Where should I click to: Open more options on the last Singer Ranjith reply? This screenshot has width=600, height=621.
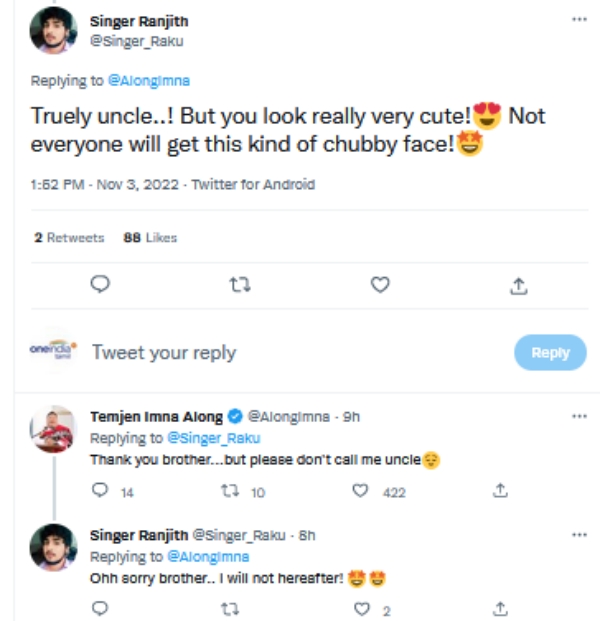coord(578,535)
